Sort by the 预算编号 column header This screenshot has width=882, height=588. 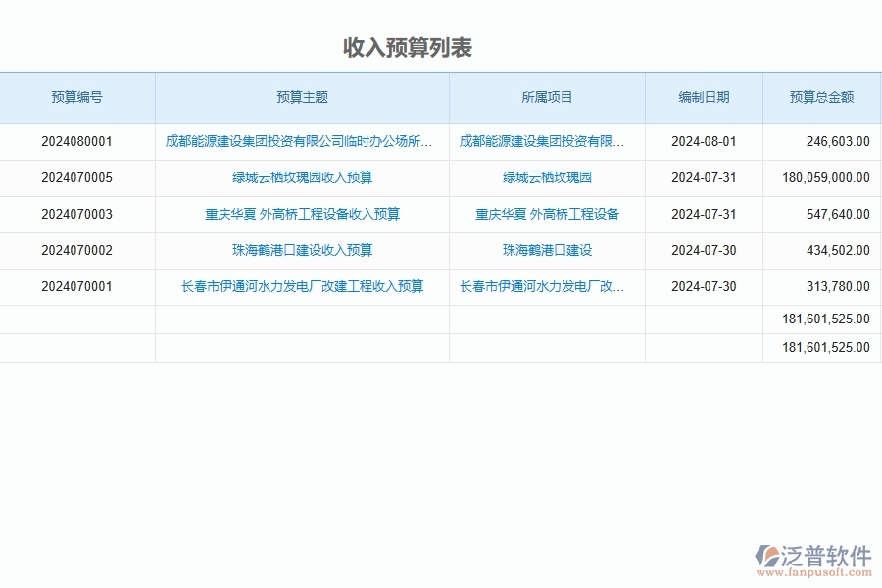click(79, 97)
